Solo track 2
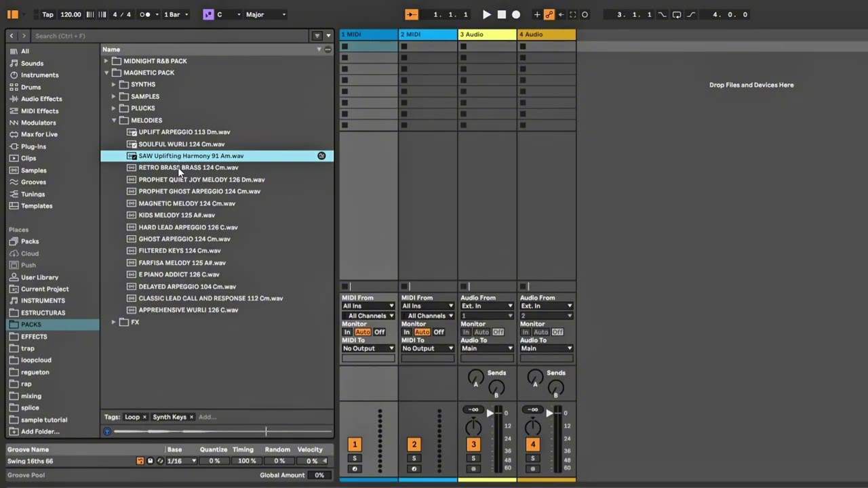Screen dimensions: 868x488 click(x=414, y=459)
